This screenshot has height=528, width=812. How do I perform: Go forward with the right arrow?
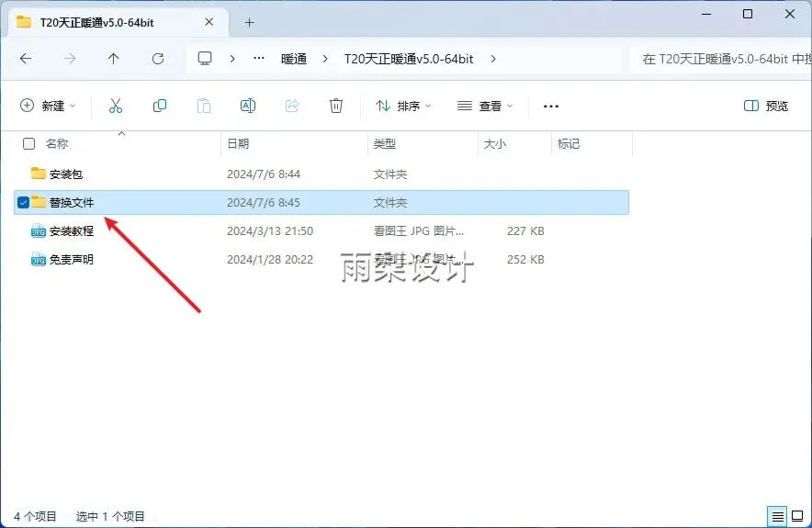pos(70,59)
